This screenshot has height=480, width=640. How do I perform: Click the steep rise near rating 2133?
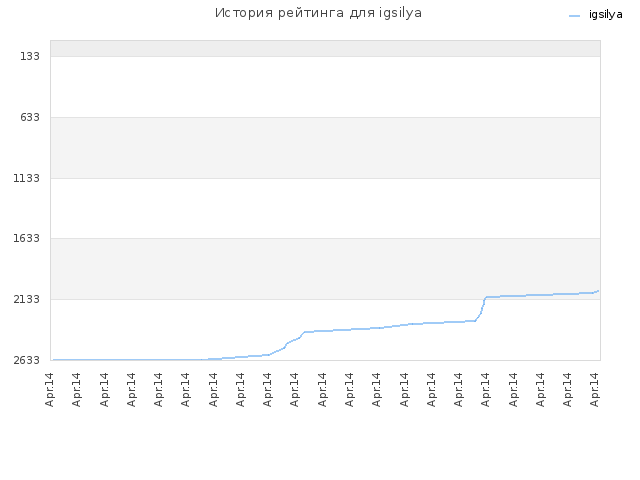pos(482,309)
